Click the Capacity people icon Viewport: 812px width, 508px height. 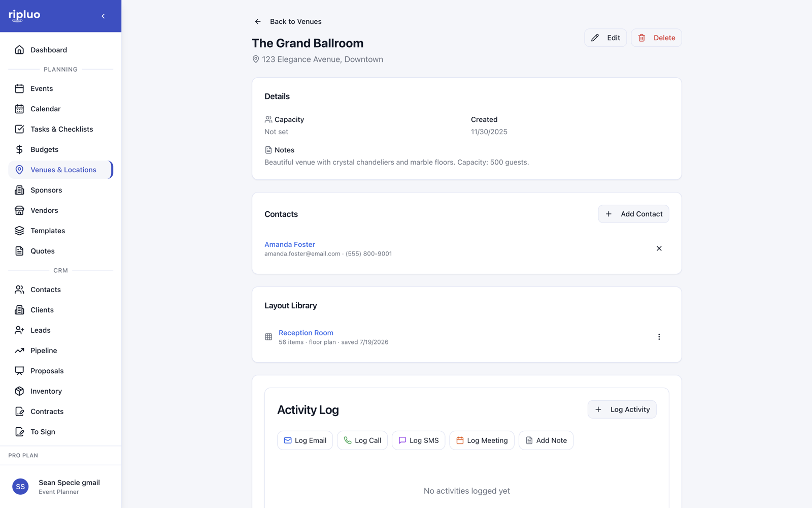click(268, 119)
